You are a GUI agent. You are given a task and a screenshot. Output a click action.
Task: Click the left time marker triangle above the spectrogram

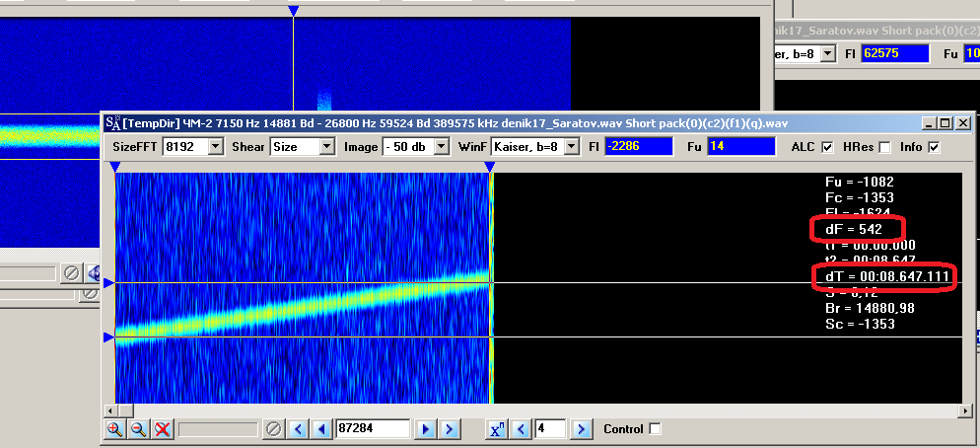click(115, 167)
